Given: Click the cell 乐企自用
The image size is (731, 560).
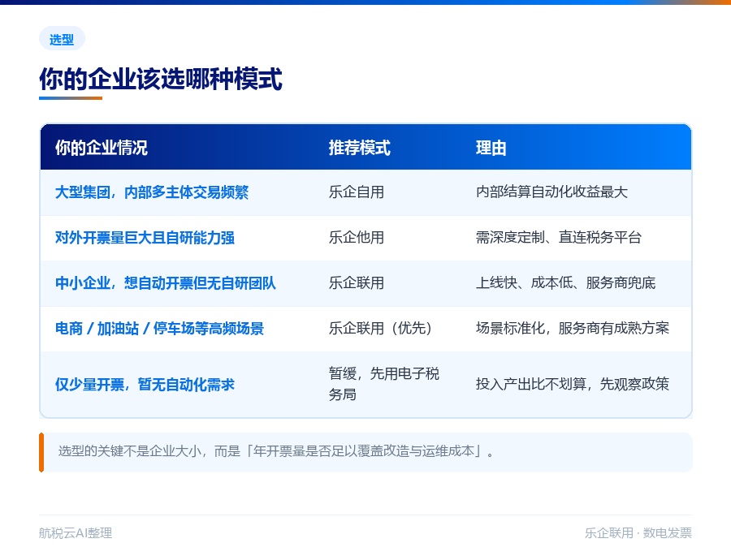Looking at the screenshot, I should (357, 192).
